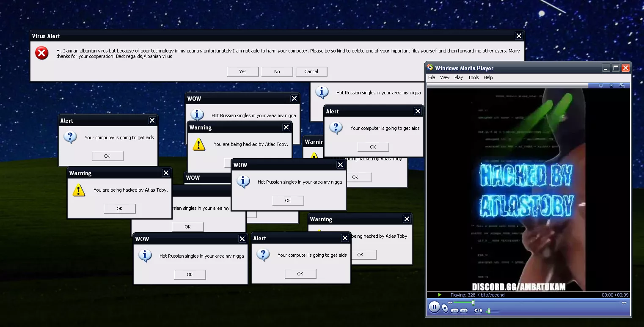Click No in the Virus Alert dialog
Viewport: 644px width, 327px height.
[277, 71]
